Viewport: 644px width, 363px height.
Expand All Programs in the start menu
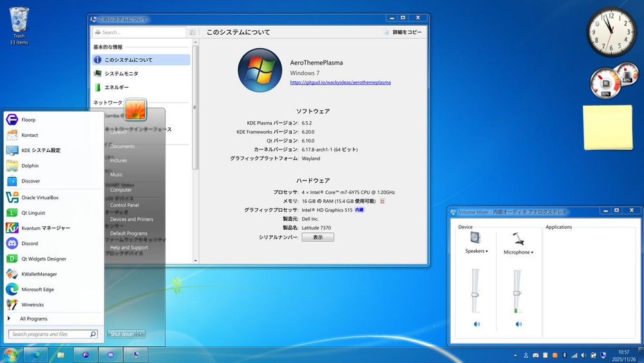pyautogui.click(x=53, y=319)
